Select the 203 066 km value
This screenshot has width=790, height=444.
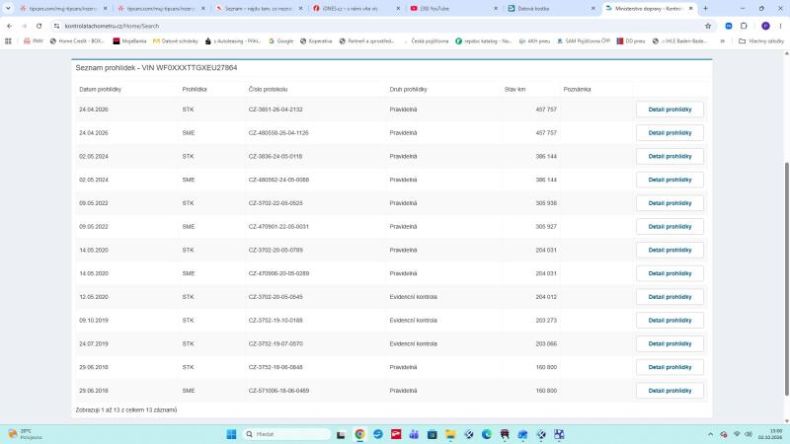coord(546,344)
